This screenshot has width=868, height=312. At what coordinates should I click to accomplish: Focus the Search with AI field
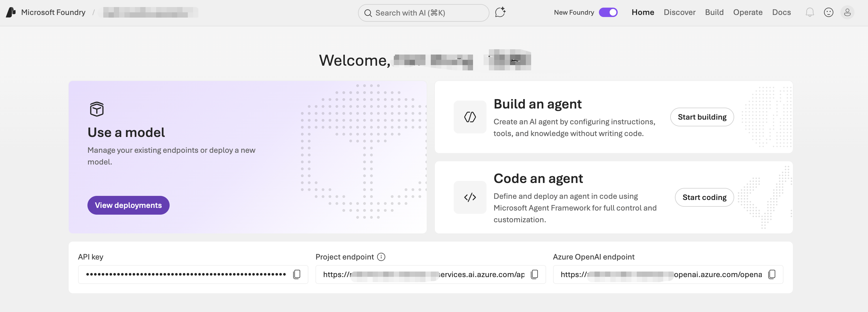423,13
